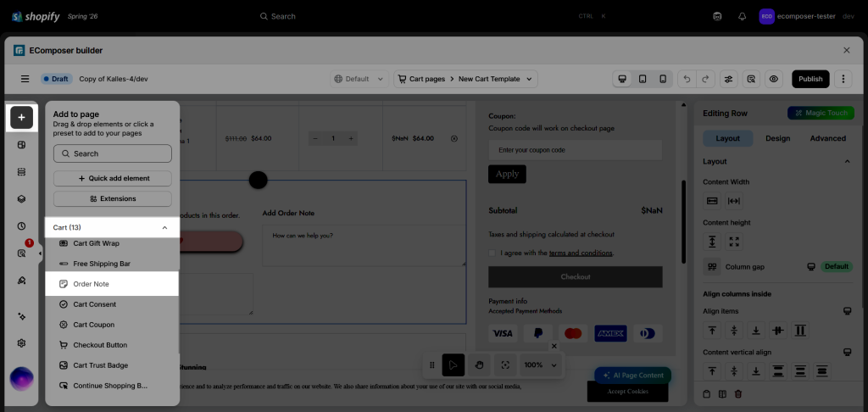Screen dimensions: 868x412
Task: Click the purple assistant orb in sidebar
Action: [x=21, y=379]
